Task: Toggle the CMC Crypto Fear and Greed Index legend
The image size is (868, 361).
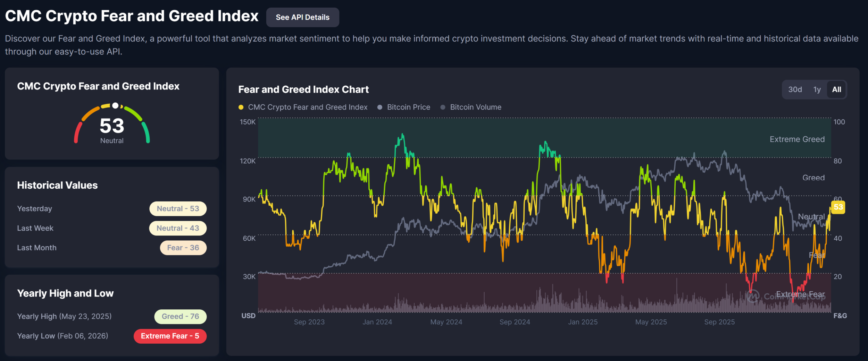Action: click(307, 107)
